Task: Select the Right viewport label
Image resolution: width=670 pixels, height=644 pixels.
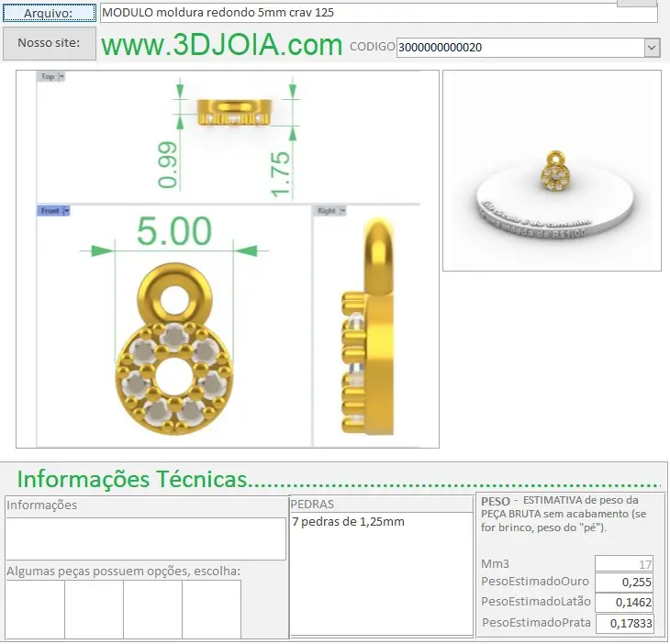Action: 327,211
